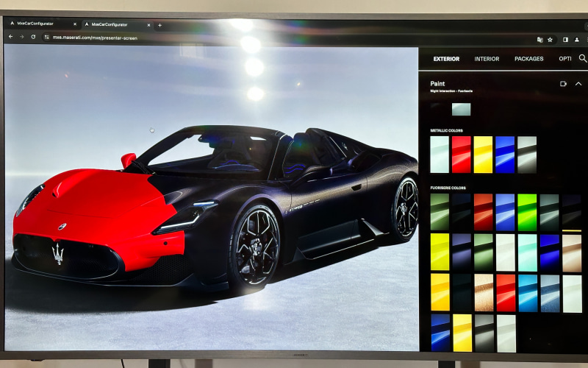Pick the deep blue swatch right of mint
The height and width of the screenshot is (368, 588).
point(550,252)
